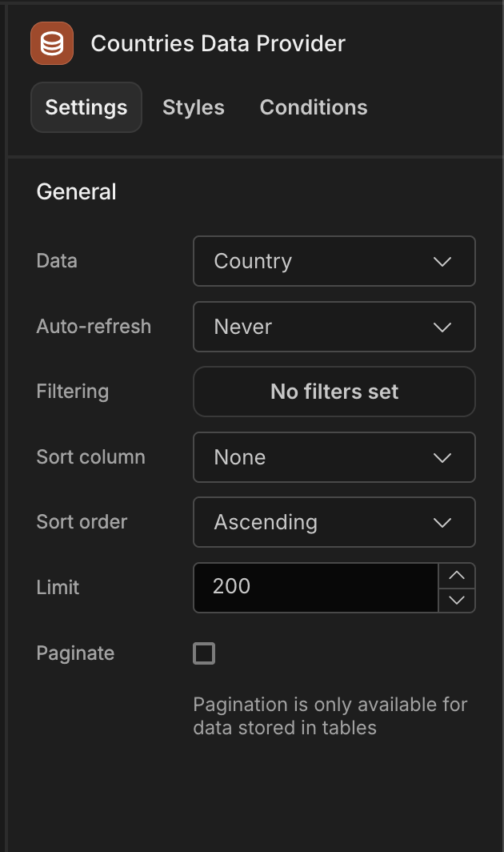Click the Limit input field showing 200

315,588
